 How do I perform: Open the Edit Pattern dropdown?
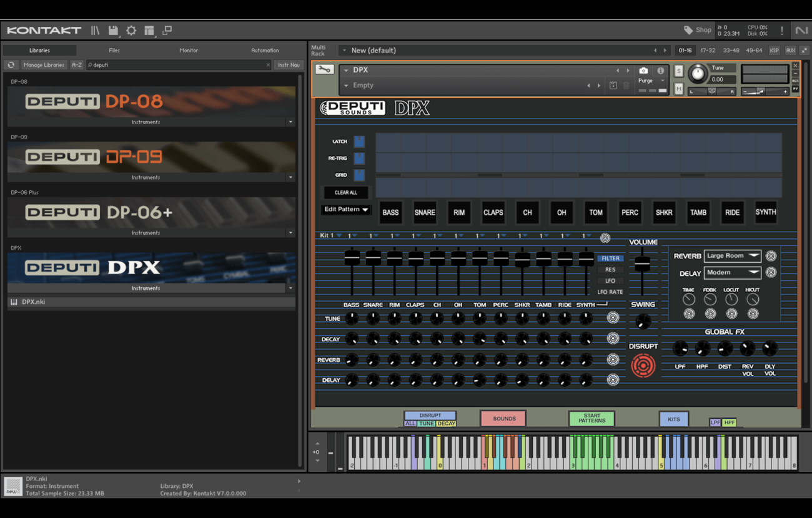(346, 210)
